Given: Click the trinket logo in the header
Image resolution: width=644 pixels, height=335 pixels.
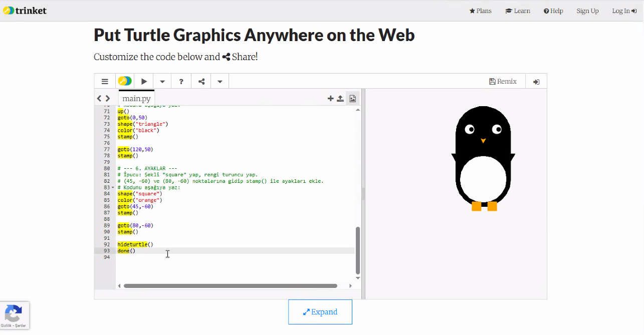Looking at the screenshot, I should (25, 11).
